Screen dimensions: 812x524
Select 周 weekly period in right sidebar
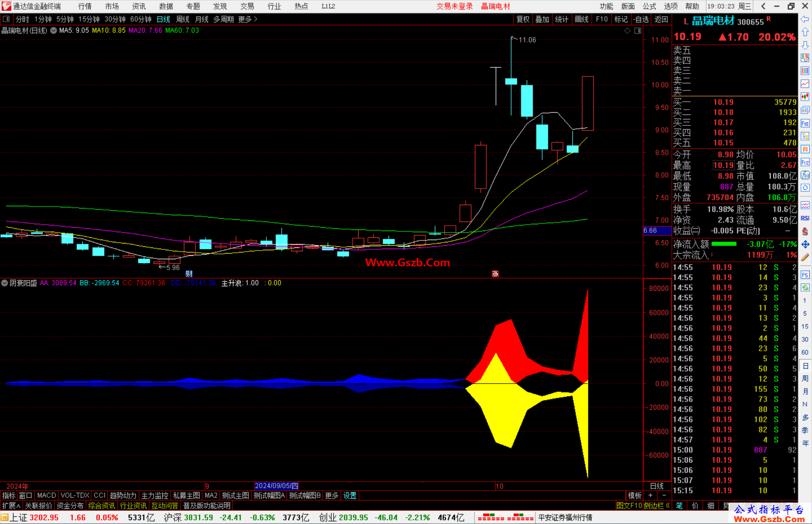805,379
